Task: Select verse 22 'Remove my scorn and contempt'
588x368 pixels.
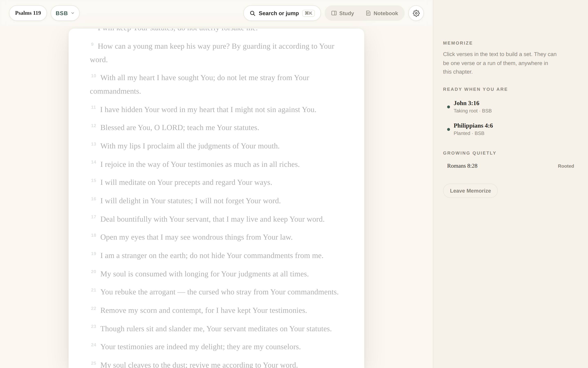Action: click(198, 310)
